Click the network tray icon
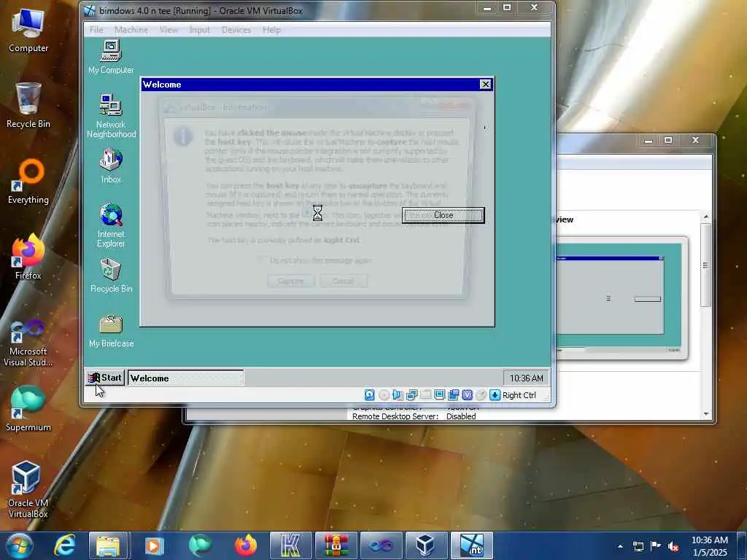This screenshot has width=747, height=560. coord(638,546)
